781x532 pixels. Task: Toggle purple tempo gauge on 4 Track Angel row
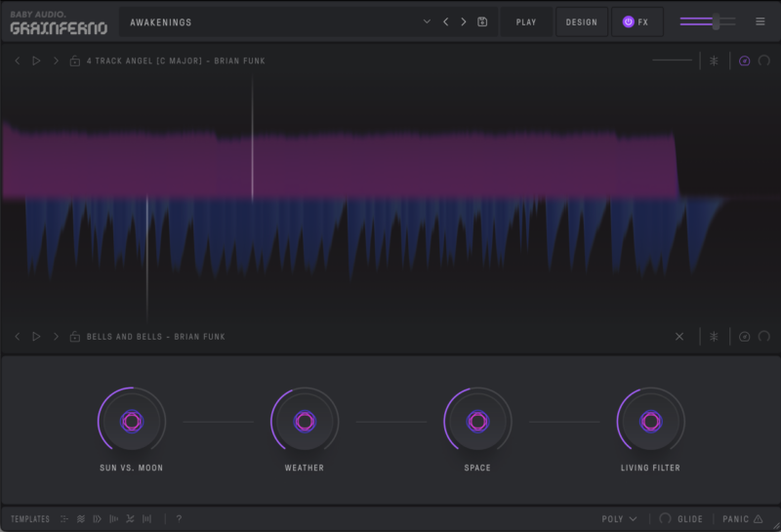pos(744,61)
